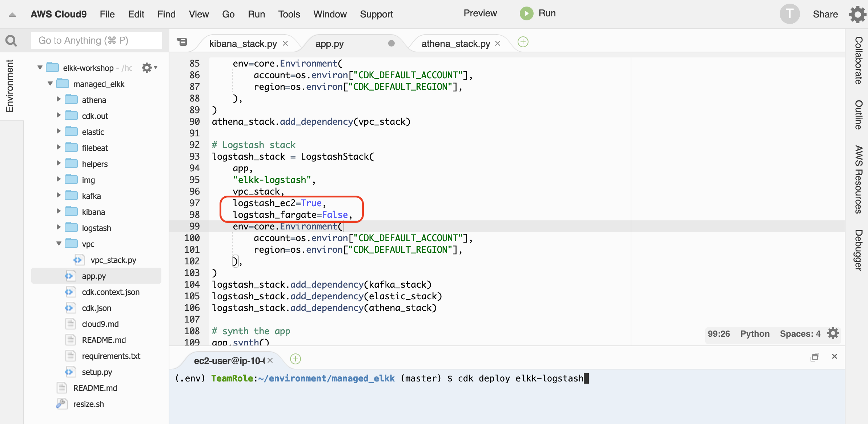The height and width of the screenshot is (424, 868).
Task: Click the Spaces: 4 indentation setting
Action: tap(800, 334)
